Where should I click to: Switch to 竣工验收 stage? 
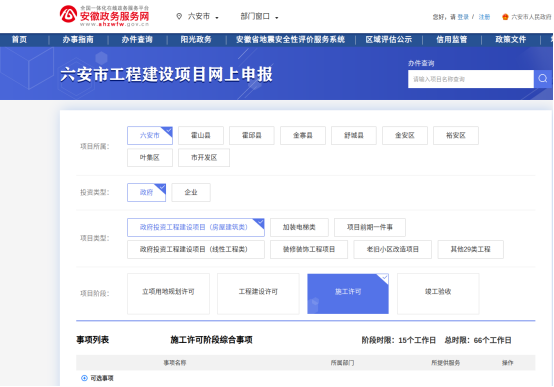tap(438, 294)
